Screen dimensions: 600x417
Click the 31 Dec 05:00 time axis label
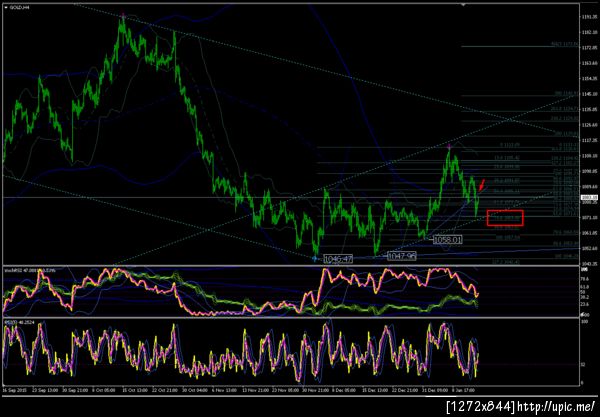coord(435,390)
